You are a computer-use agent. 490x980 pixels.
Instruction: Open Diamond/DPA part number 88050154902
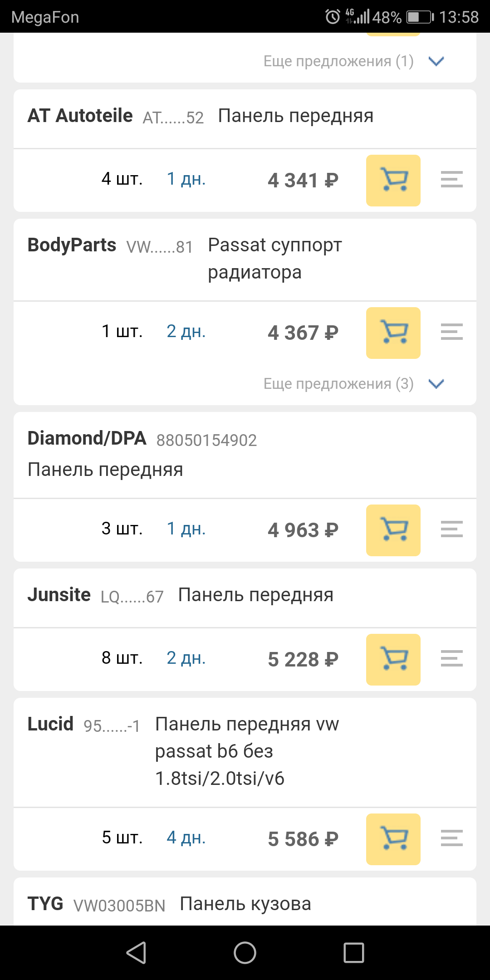click(x=206, y=440)
